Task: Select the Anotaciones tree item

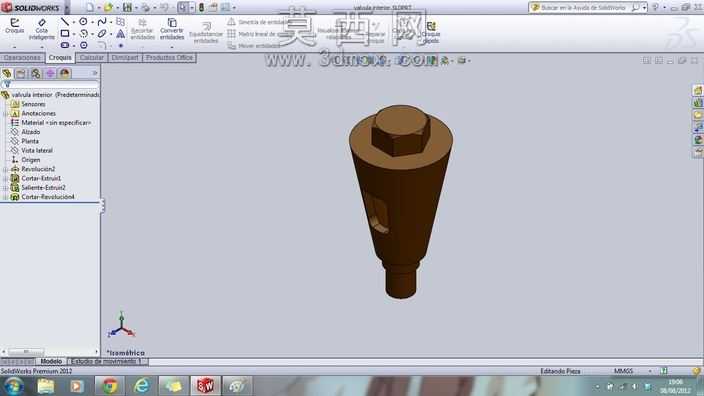Action: pyautogui.click(x=38, y=113)
